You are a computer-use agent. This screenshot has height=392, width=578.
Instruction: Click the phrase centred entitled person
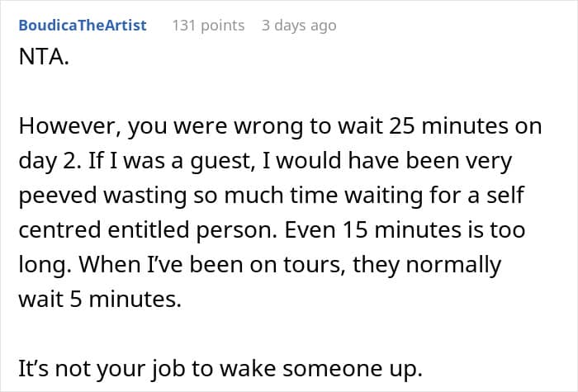coord(148,230)
